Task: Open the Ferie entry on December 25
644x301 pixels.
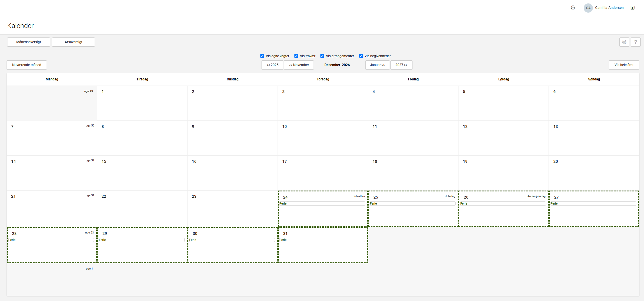Action: tap(412, 204)
